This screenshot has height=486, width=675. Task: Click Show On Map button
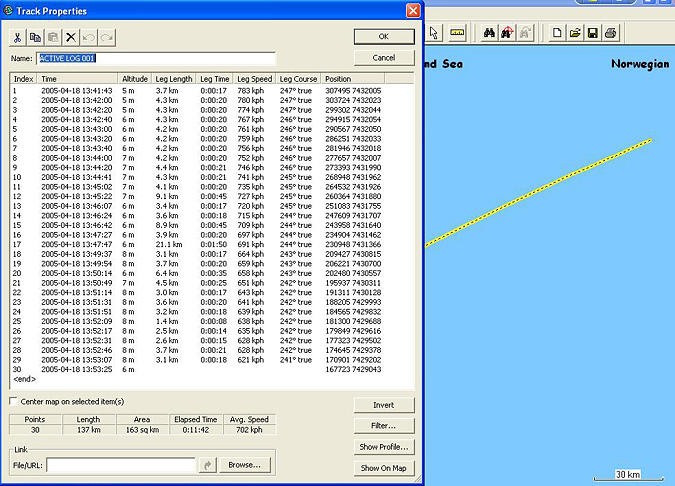click(384, 468)
